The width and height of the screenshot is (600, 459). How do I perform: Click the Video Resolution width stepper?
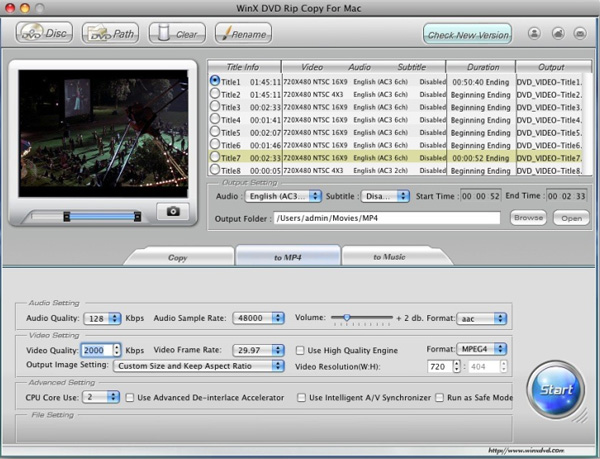pyautogui.click(x=456, y=366)
